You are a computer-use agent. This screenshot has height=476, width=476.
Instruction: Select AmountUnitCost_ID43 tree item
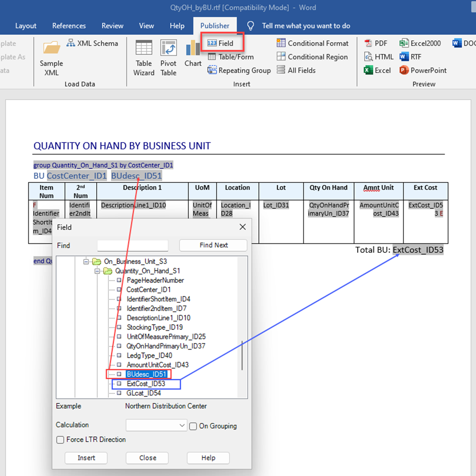pos(158,365)
